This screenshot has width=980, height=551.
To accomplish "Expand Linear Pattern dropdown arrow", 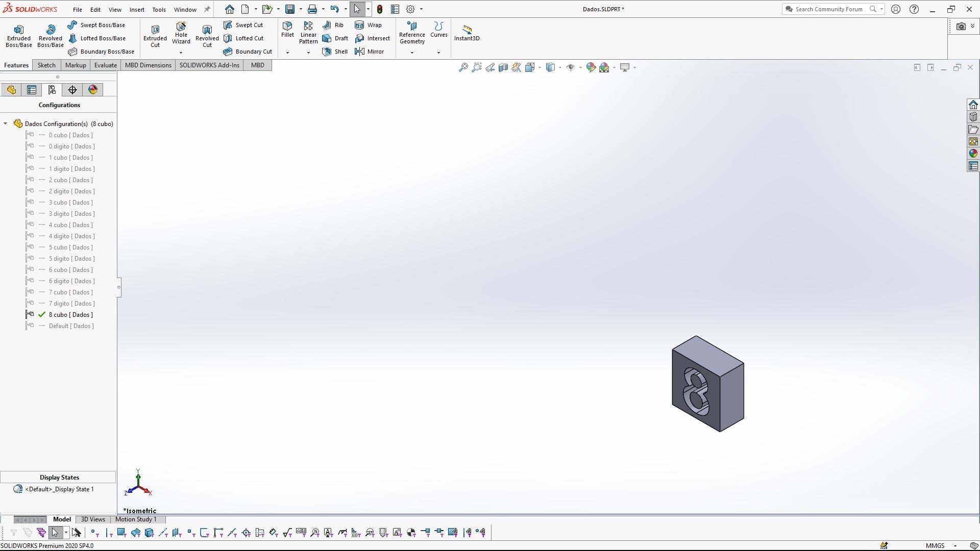I will [x=308, y=53].
